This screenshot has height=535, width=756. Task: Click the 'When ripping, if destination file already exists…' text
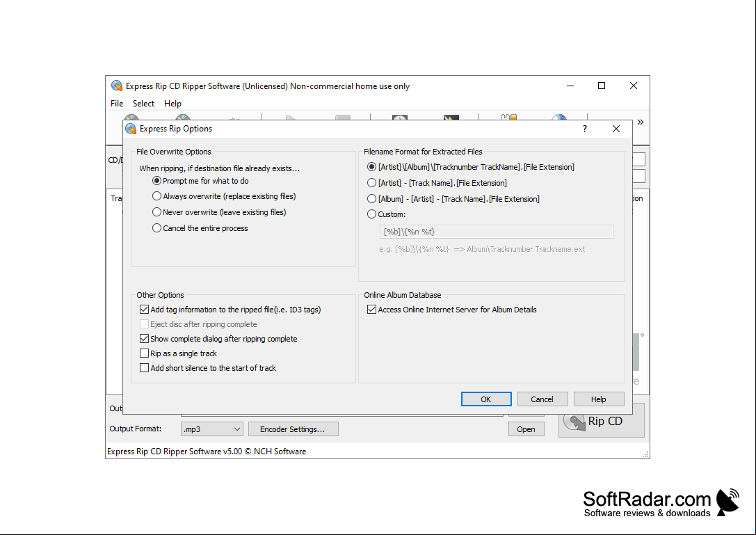click(220, 168)
